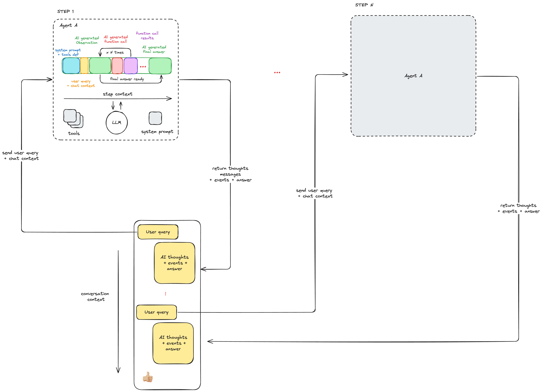
Task: Select the first green observation block
Action: click(100, 66)
